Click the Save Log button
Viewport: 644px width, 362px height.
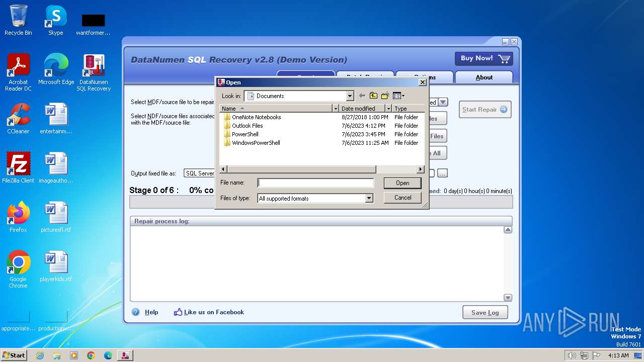pyautogui.click(x=485, y=312)
